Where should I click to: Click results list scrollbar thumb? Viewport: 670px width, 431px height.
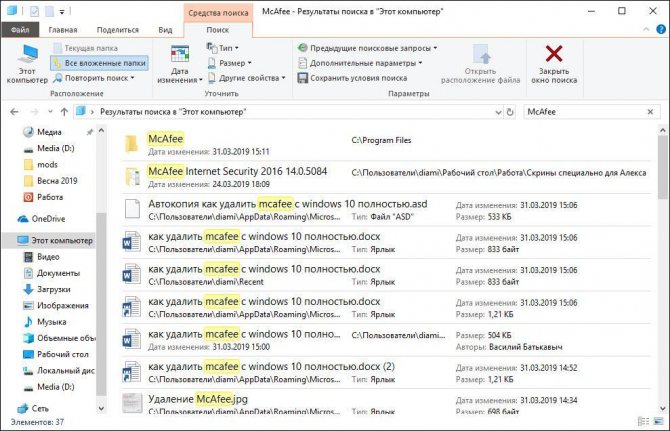coord(662,168)
